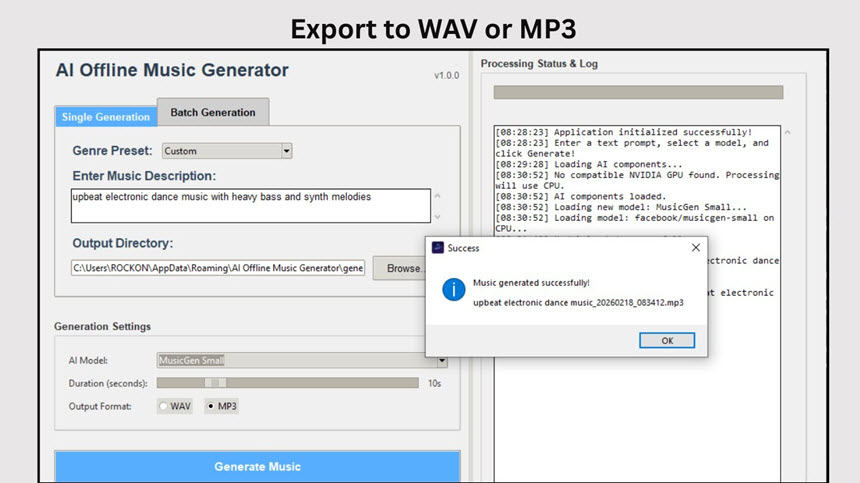This screenshot has width=860, height=483.
Task: Click the generated mp3 filename text in the dialog
Action: pos(578,303)
